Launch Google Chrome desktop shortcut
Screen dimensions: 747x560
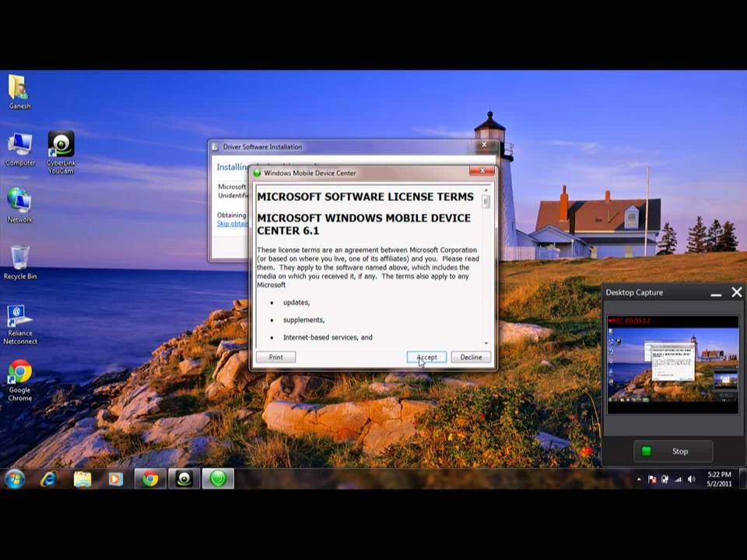point(19,381)
